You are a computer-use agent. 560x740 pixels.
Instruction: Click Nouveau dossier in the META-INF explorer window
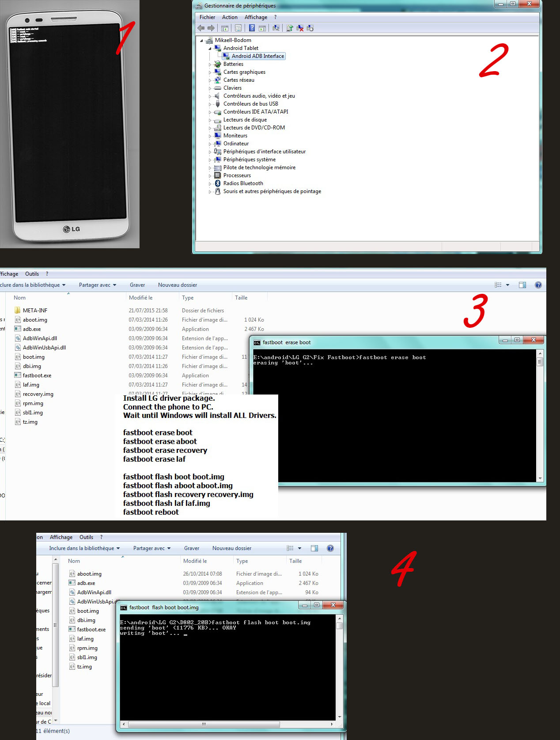click(178, 285)
